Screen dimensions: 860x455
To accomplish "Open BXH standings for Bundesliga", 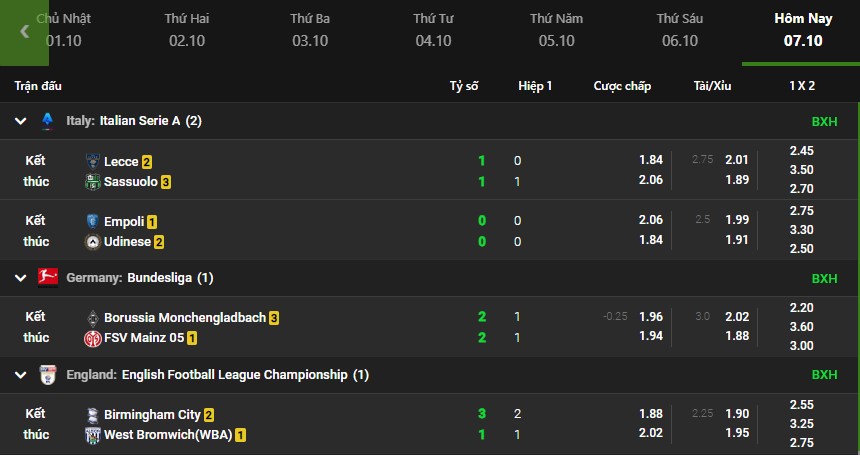I will 824,278.
